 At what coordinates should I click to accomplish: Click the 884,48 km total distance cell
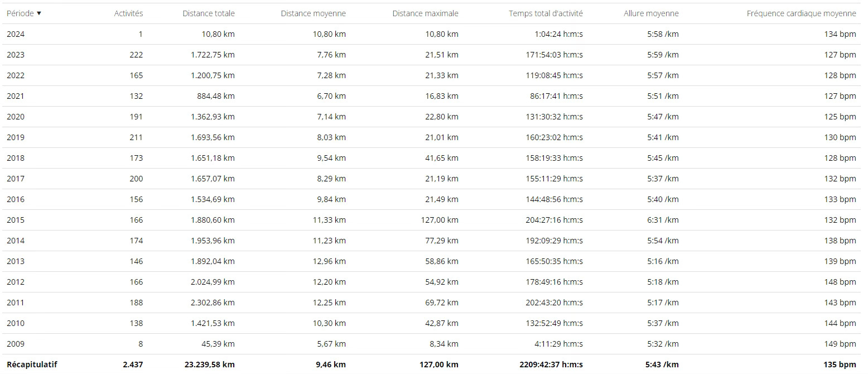[x=215, y=96]
